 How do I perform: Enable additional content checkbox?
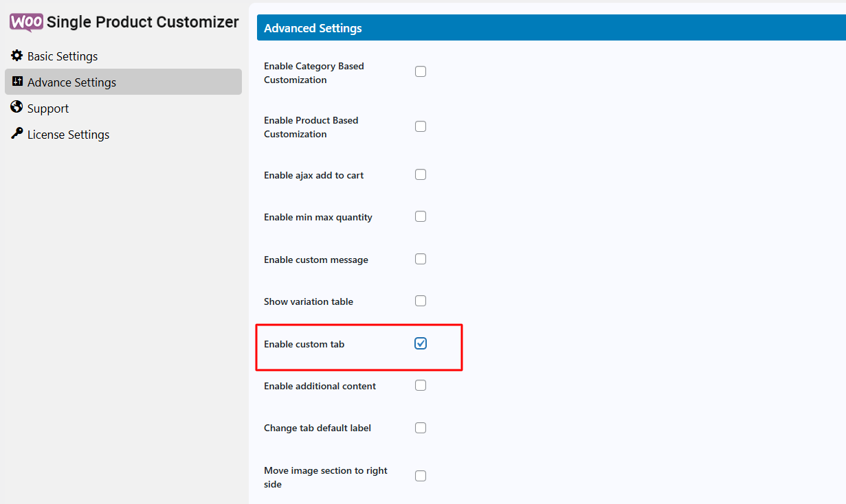tap(421, 385)
